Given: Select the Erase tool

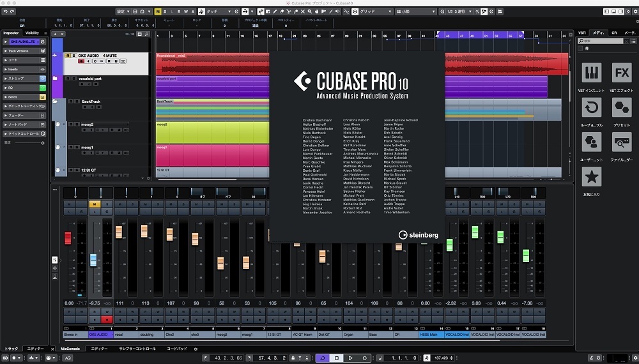Looking at the screenshot, I should [282, 11].
